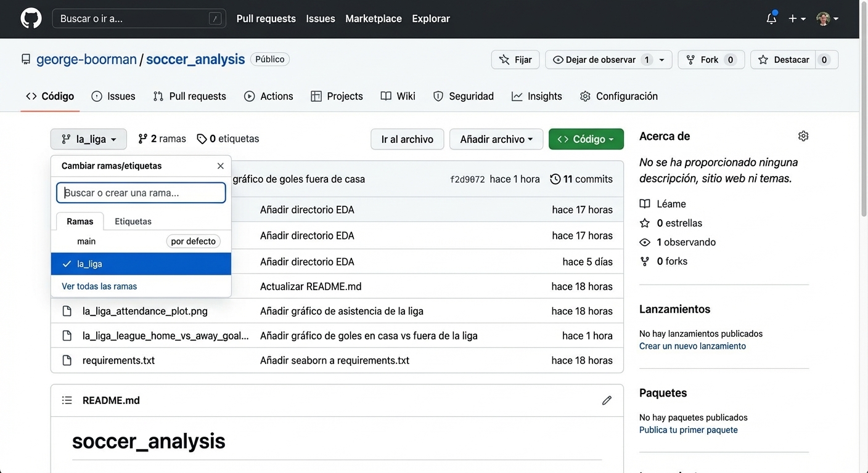
Task: Click Ver todas las ramas link
Action: [99, 286]
